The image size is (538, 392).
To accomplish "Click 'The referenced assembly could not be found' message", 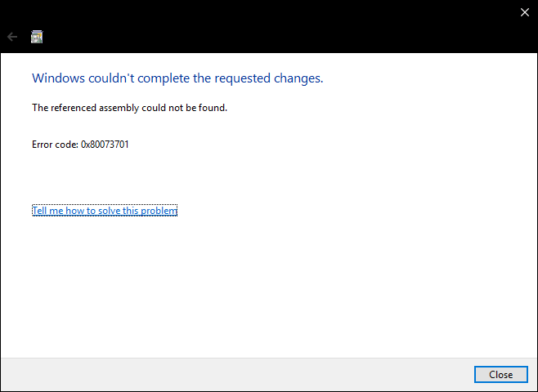I will tap(129, 107).
